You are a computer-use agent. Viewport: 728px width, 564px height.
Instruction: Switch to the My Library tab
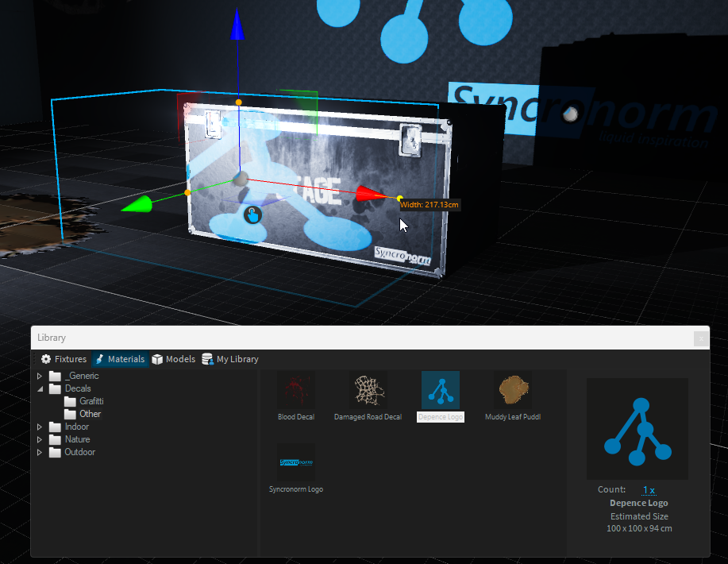230,359
